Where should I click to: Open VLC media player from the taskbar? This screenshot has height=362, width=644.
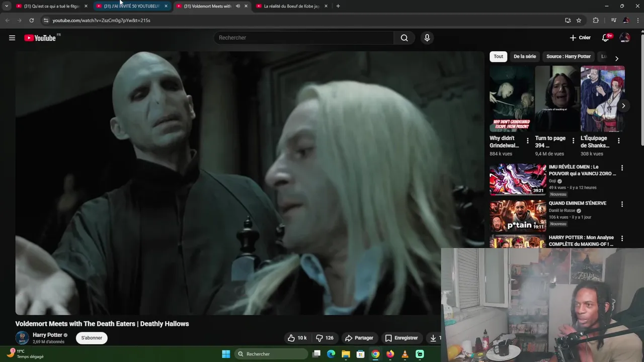tap(405, 354)
